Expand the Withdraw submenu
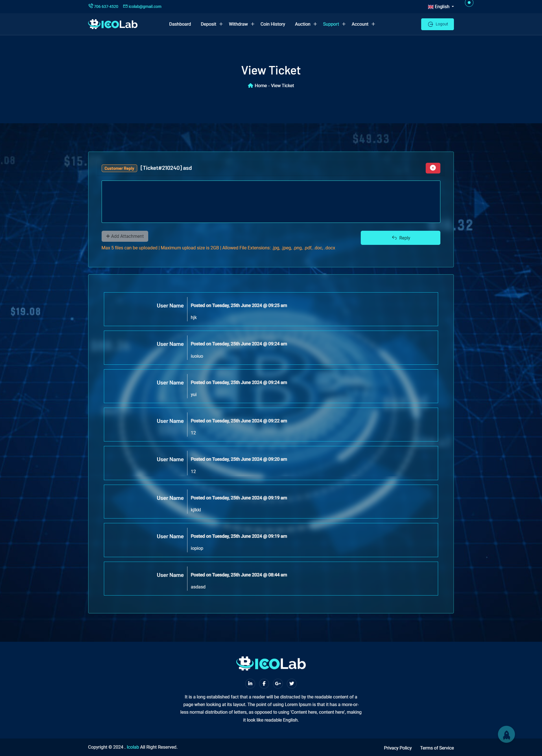This screenshot has height=756, width=542. tap(252, 24)
